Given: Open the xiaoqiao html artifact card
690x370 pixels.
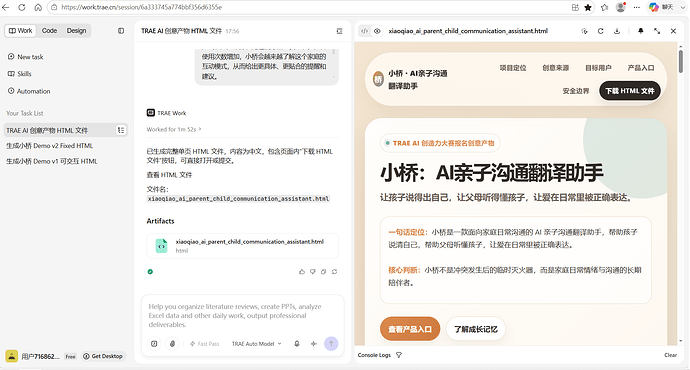Looking at the screenshot, I should click(x=242, y=245).
